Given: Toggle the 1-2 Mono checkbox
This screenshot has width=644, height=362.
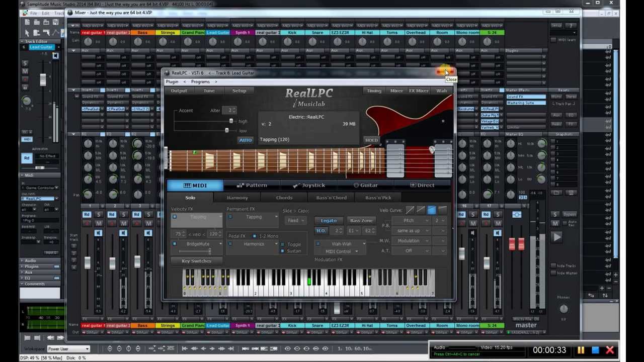Looking at the screenshot, I should [255, 236].
